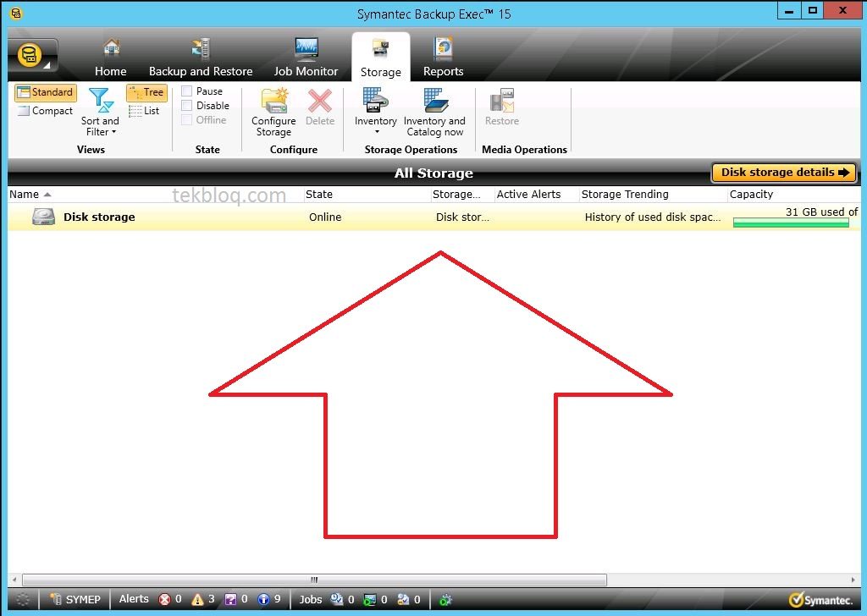
Task: Click the red error alerts icon
Action: [x=164, y=599]
